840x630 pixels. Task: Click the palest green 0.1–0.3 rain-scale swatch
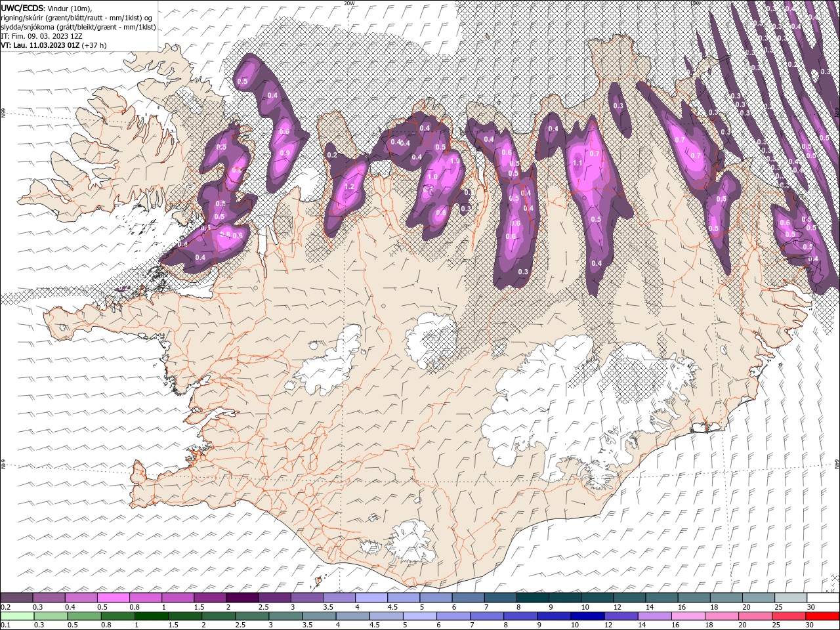click(17, 616)
